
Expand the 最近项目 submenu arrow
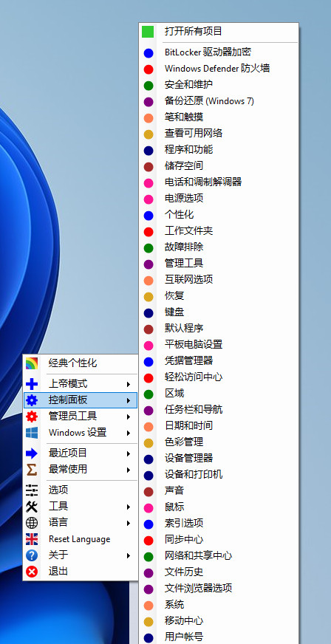point(129,454)
